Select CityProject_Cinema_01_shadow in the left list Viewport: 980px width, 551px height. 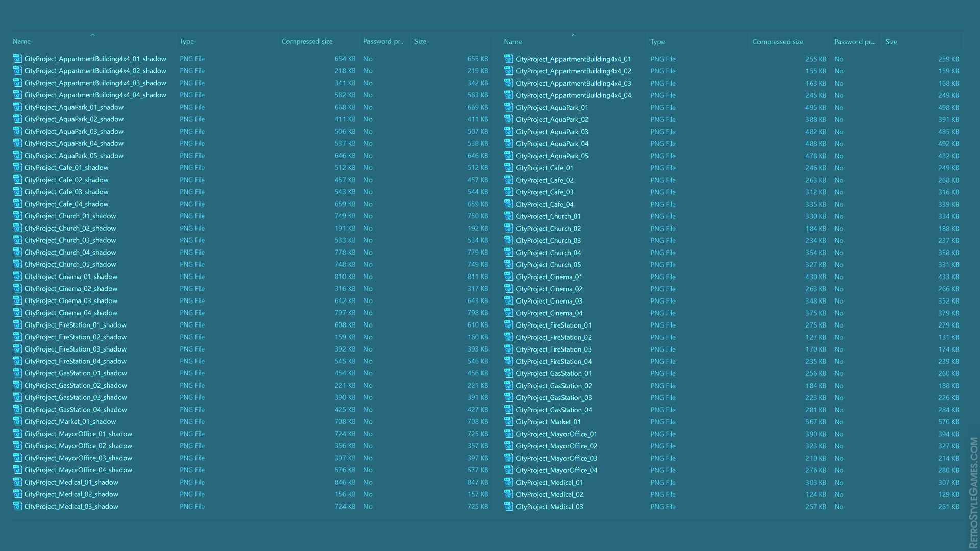click(70, 277)
